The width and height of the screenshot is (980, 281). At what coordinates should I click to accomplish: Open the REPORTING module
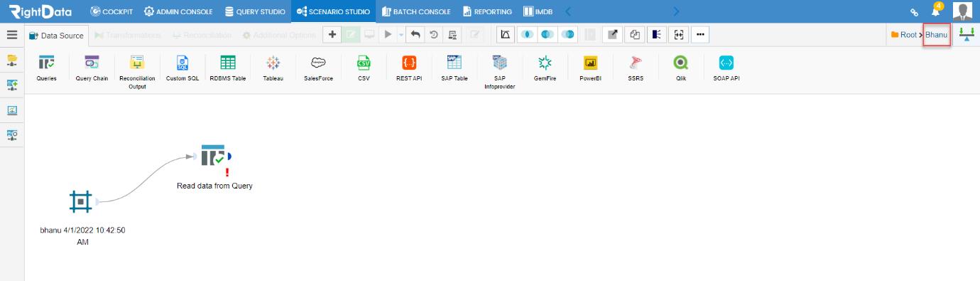(488, 11)
